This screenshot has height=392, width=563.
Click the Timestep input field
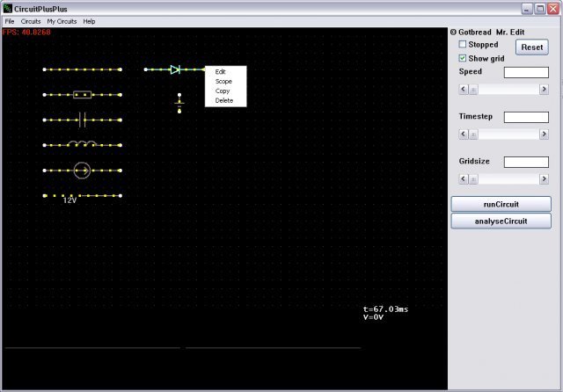click(526, 117)
